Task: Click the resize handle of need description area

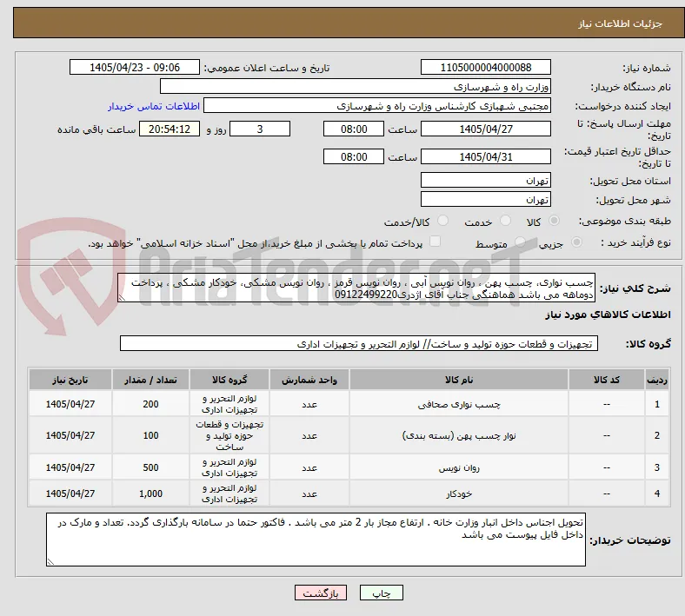Action: tap(122, 298)
